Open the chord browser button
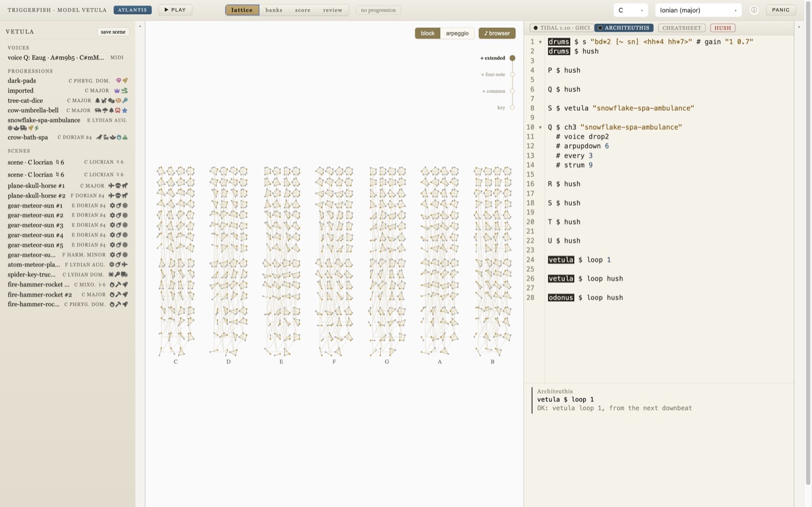Image resolution: width=812 pixels, height=507 pixels. click(x=497, y=33)
